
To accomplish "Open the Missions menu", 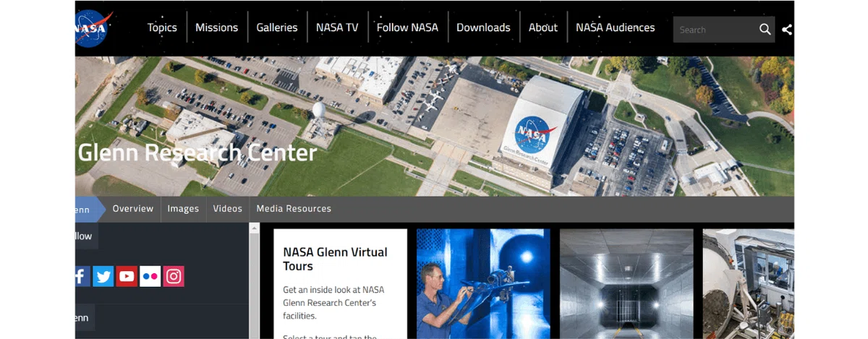I will [x=216, y=27].
